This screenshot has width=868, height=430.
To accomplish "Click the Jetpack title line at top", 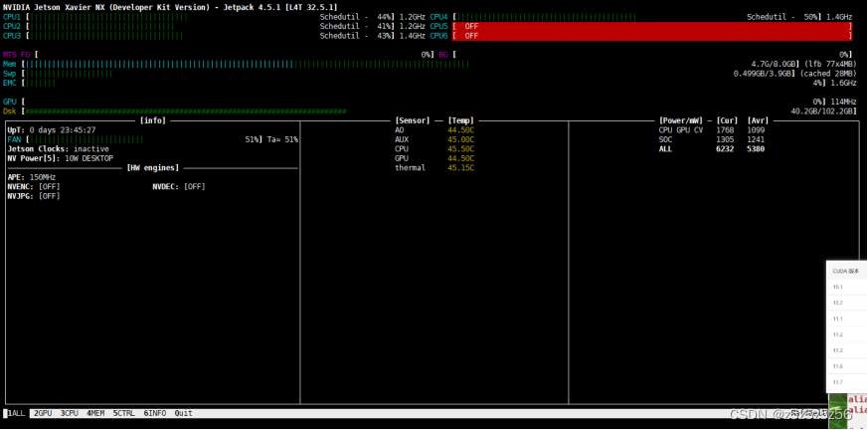I will click(x=170, y=7).
